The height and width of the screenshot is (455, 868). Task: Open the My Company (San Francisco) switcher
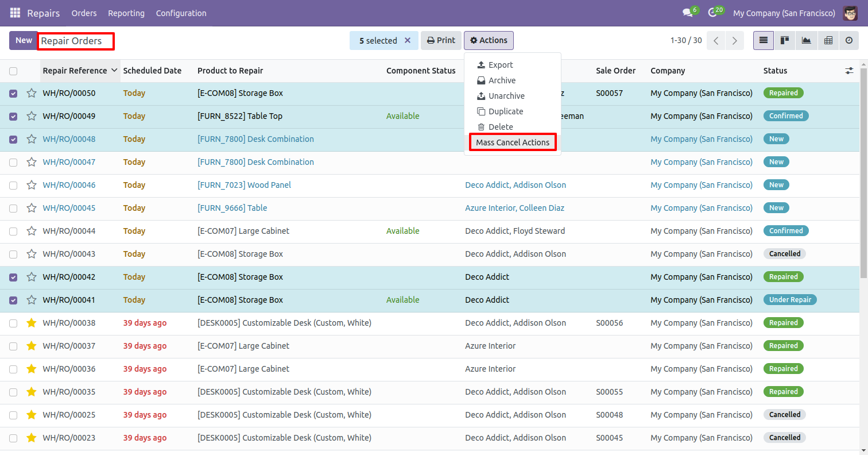pos(784,13)
